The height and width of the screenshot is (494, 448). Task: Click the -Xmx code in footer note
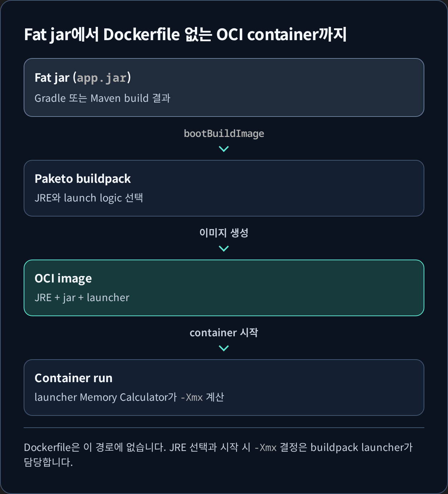coord(266,447)
